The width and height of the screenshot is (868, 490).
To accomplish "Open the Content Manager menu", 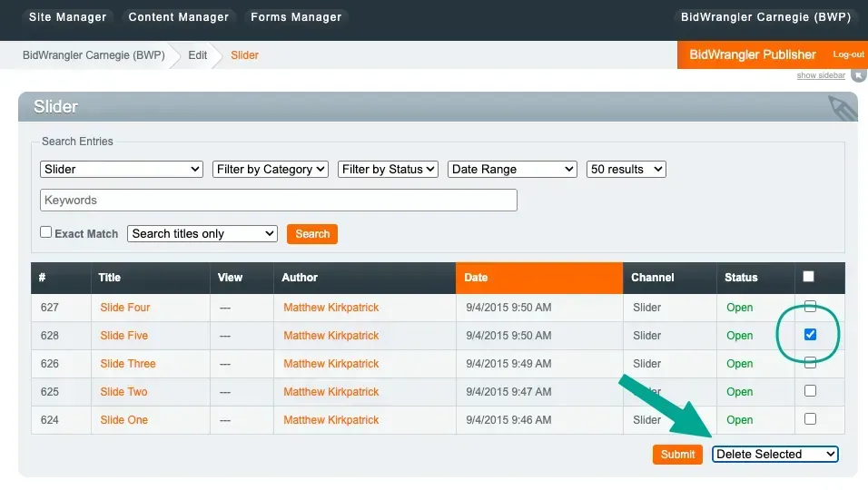I will click(x=178, y=17).
